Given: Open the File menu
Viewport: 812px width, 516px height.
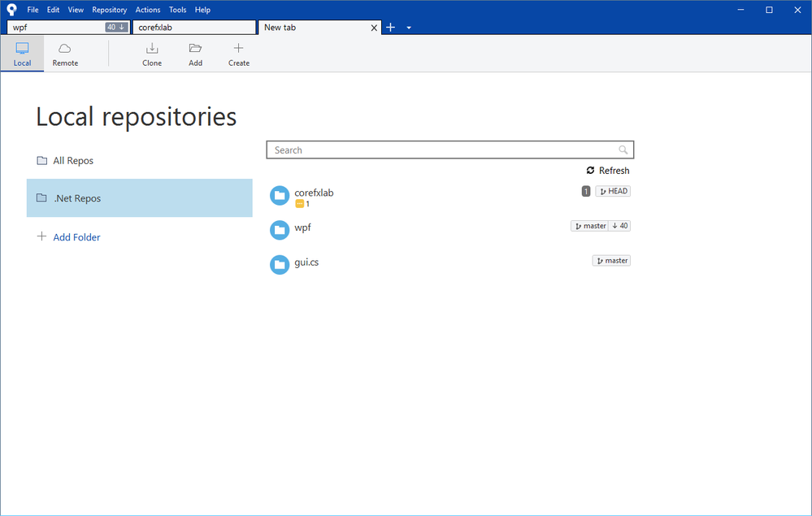Looking at the screenshot, I should (x=33, y=9).
